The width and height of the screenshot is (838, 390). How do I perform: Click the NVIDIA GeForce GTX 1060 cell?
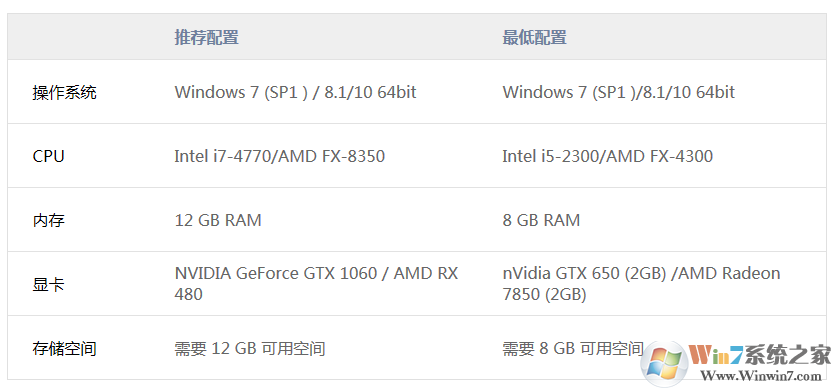coord(316,284)
